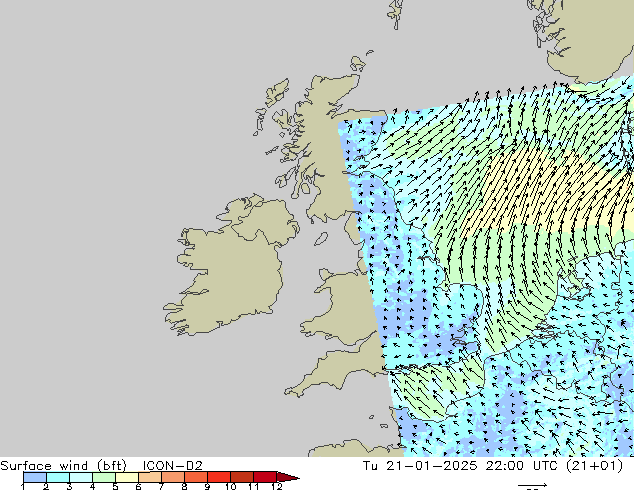
Task: Click the light orange 7–8 bft legend swatch
Action: [x=173, y=477]
